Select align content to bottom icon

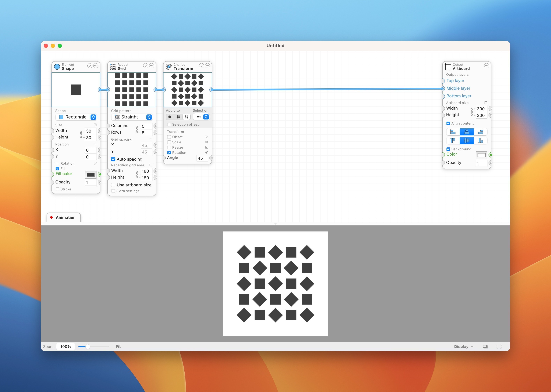[x=481, y=140]
